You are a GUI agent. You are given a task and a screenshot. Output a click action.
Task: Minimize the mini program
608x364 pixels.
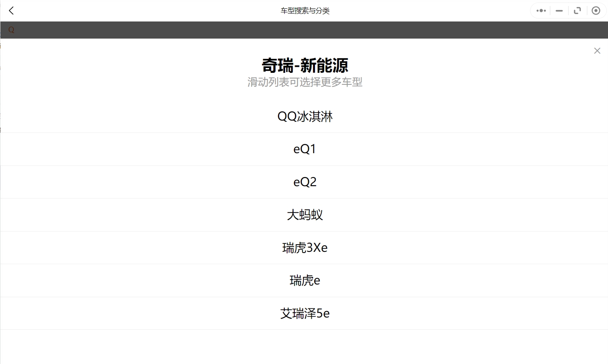559,10
